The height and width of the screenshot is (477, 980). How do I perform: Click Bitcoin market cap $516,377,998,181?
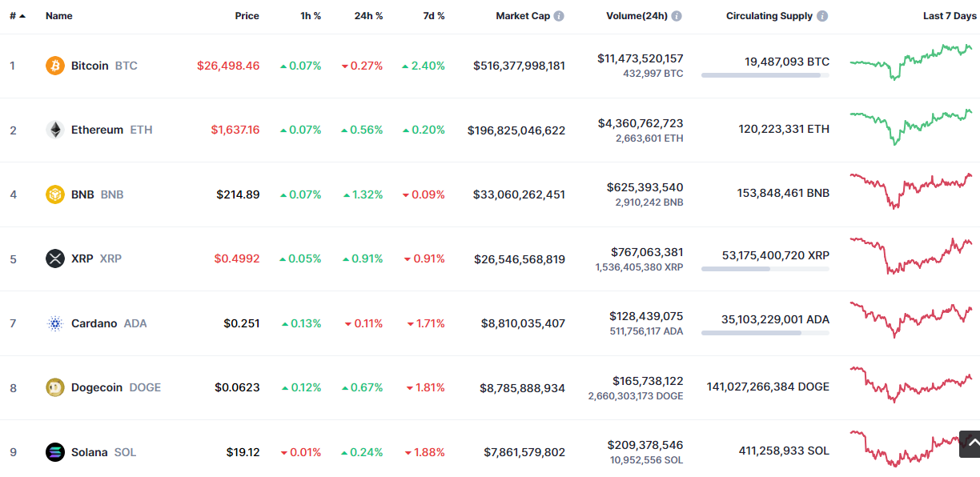click(519, 66)
